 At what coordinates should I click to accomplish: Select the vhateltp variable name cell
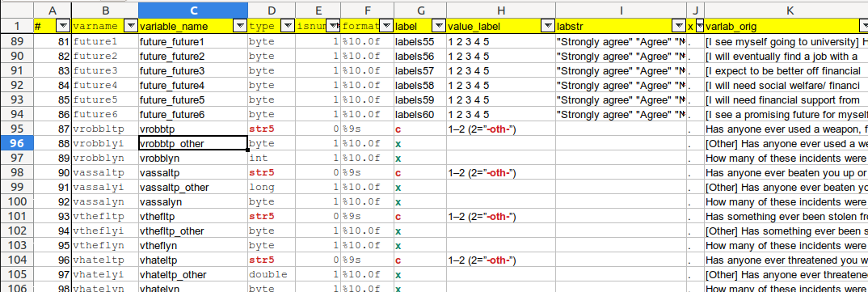192,260
